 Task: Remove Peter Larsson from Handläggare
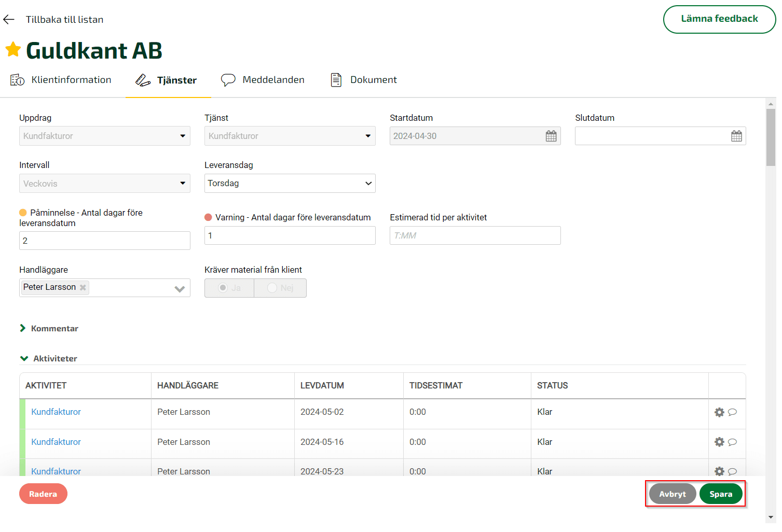coord(83,287)
